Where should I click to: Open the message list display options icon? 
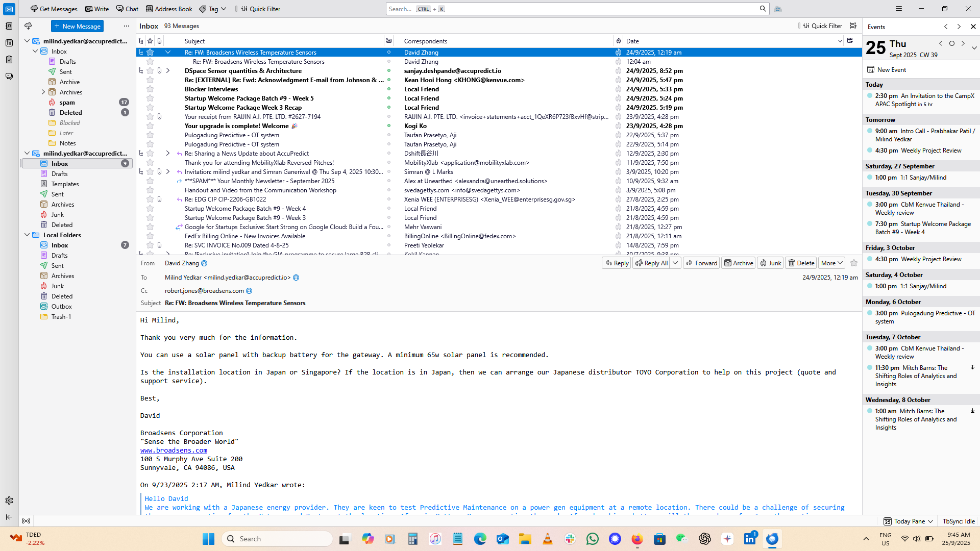pos(853,26)
